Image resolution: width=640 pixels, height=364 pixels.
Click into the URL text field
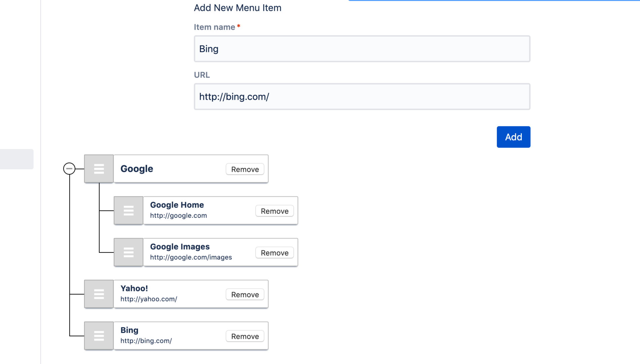[362, 97]
